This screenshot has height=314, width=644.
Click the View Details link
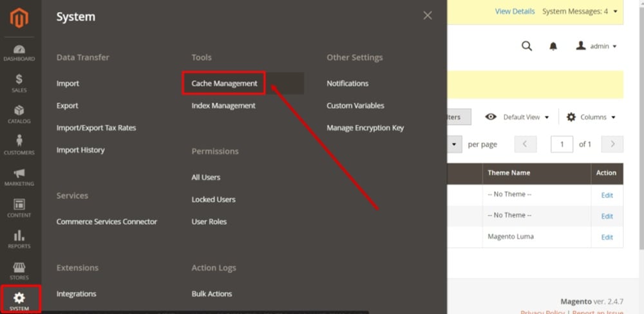[515, 12]
